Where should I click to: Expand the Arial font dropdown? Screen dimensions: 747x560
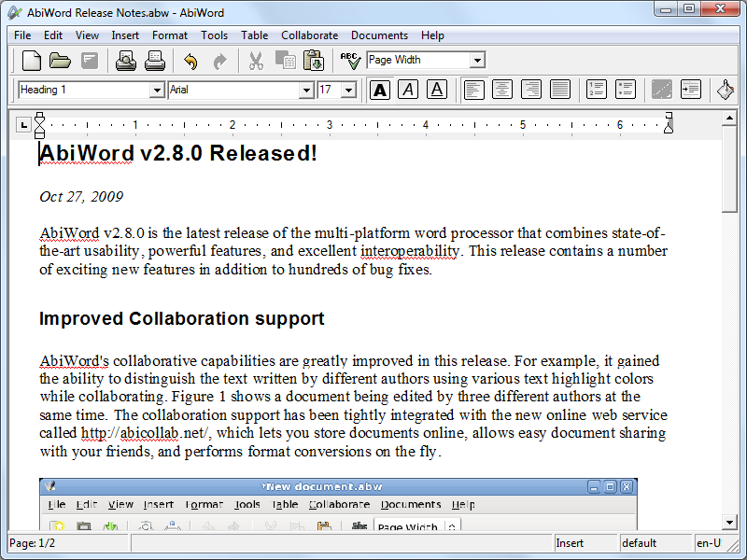click(x=306, y=91)
